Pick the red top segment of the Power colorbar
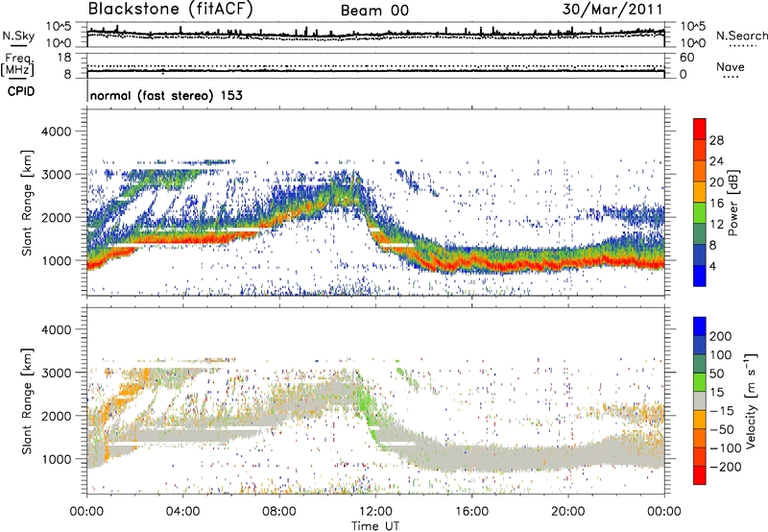Image resolution: width=768 pixels, height=532 pixels. [x=700, y=129]
